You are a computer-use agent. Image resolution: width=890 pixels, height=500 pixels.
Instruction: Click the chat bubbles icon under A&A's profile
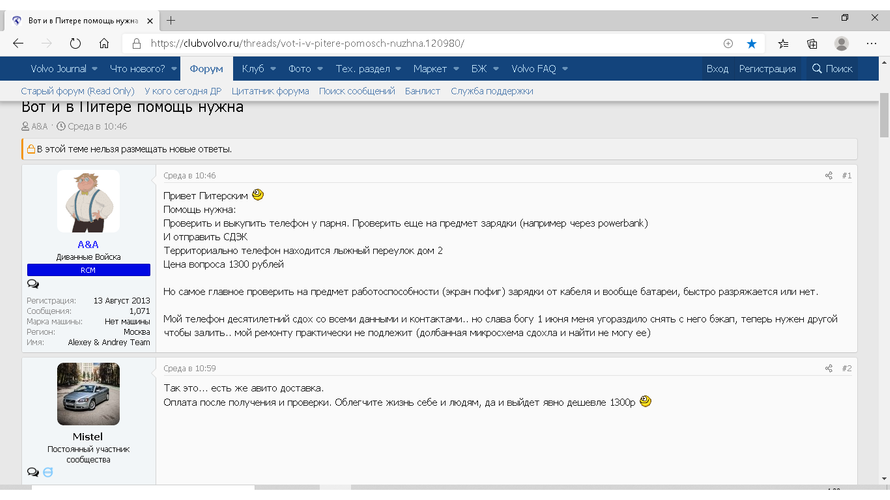pyautogui.click(x=33, y=284)
